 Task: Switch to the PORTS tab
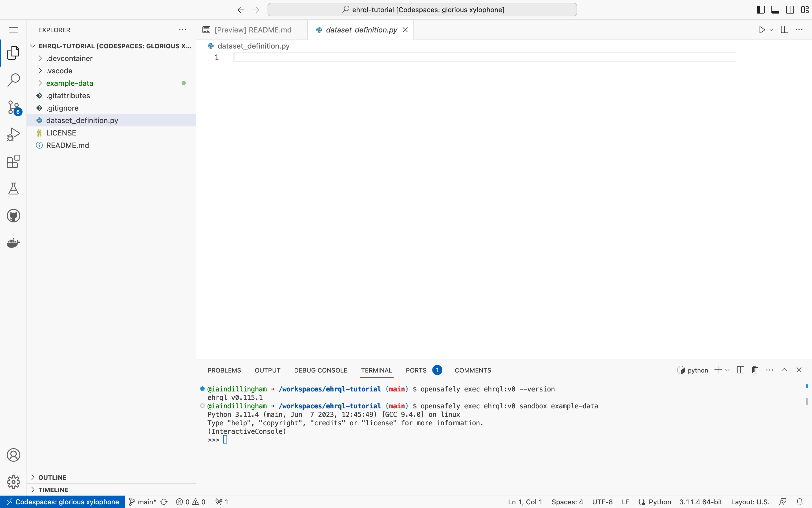click(x=423, y=370)
